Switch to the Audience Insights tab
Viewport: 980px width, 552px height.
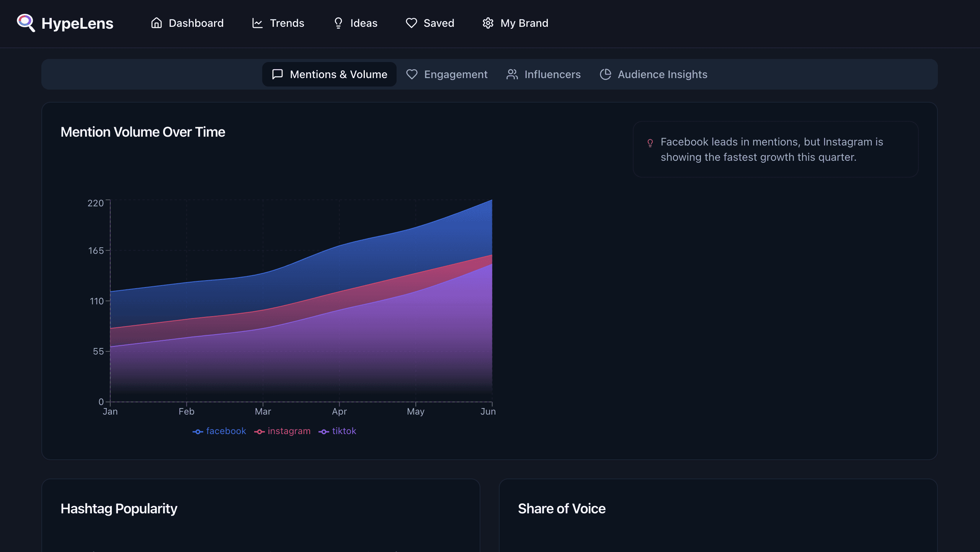653,74
